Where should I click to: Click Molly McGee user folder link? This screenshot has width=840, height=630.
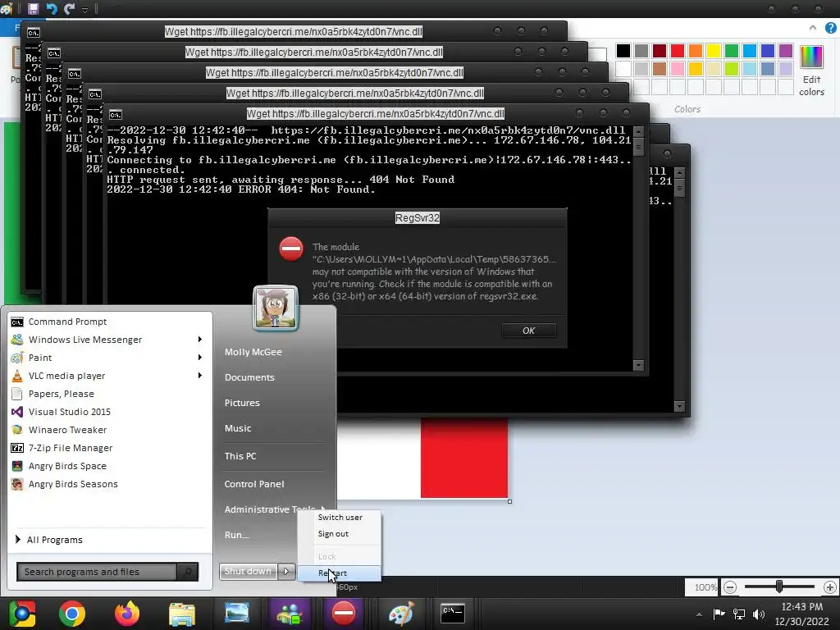(x=253, y=352)
